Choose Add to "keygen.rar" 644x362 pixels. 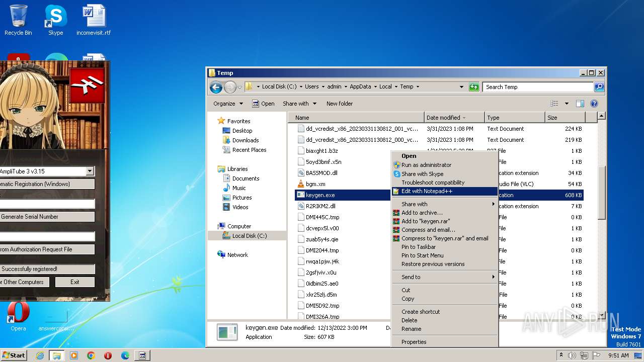coord(445,221)
